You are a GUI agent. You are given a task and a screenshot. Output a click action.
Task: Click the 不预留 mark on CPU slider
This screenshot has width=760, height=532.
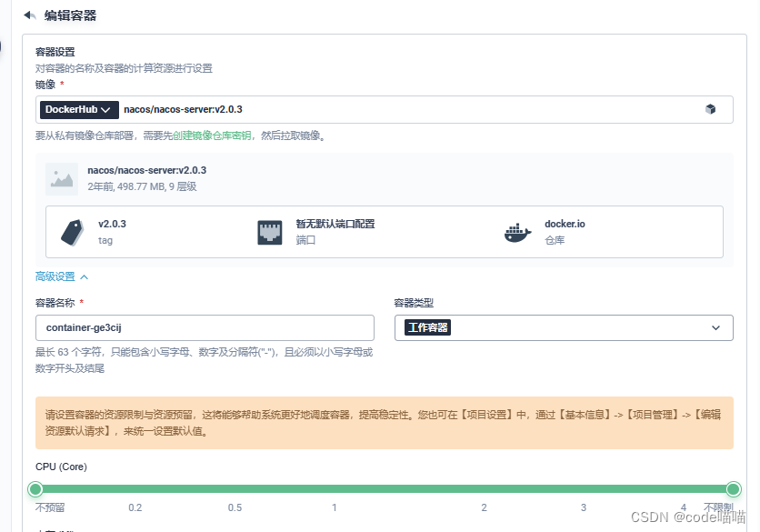pyautogui.click(x=50, y=507)
